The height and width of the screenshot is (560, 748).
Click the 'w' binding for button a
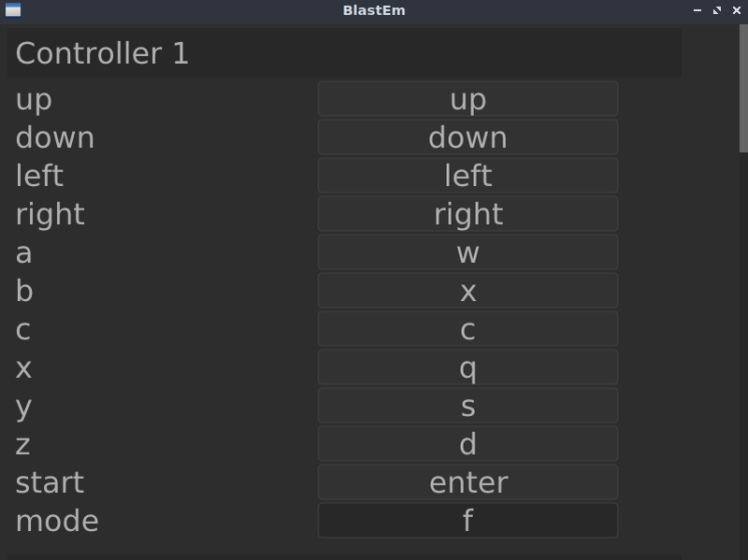click(467, 252)
